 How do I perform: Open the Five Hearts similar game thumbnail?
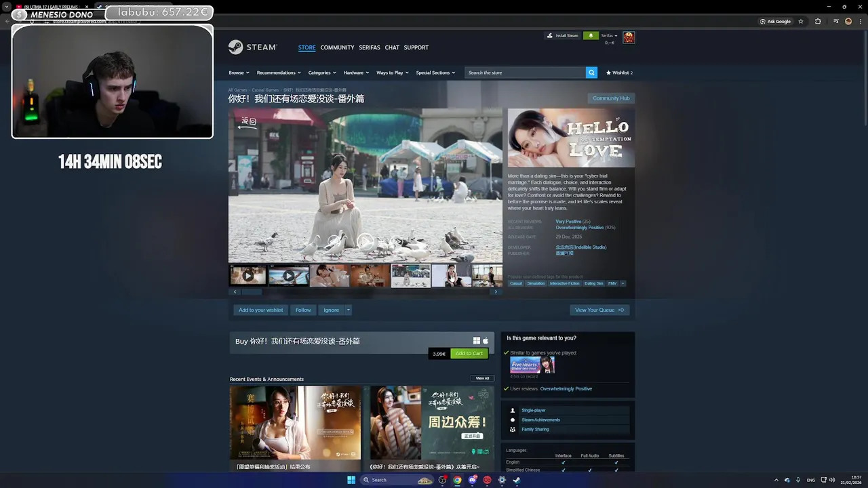532,365
